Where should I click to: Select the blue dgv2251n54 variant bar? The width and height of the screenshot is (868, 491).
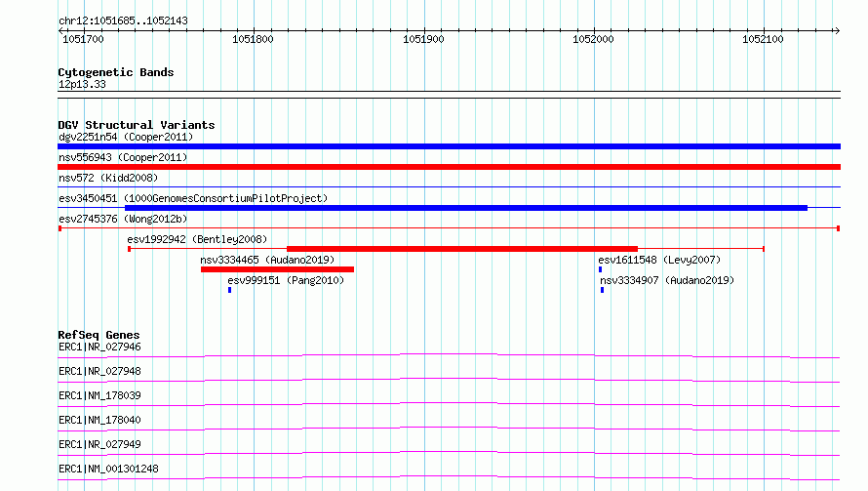(x=449, y=146)
